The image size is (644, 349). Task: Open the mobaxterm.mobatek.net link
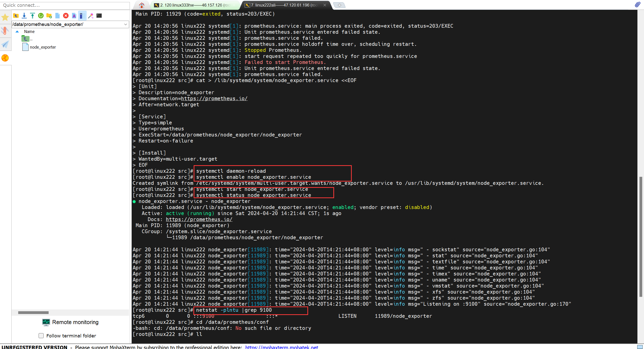coord(281,347)
